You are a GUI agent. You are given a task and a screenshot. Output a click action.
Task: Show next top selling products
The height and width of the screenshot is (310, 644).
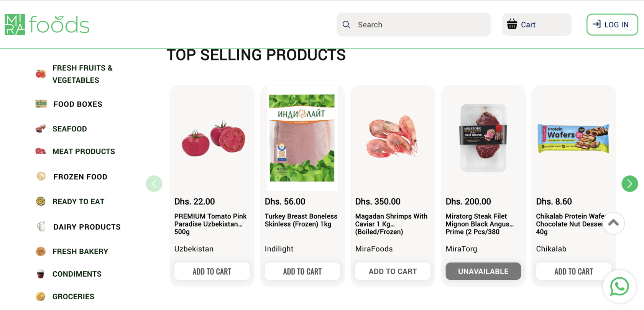[629, 184]
